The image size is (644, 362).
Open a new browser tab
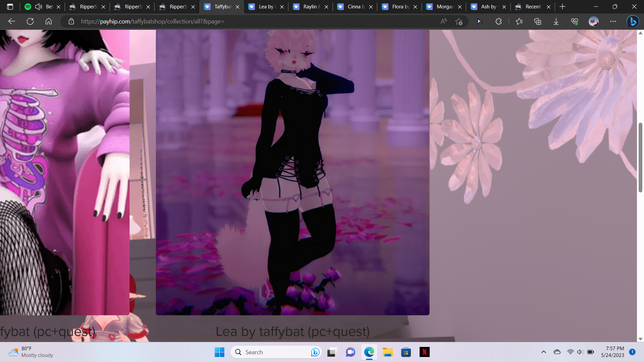pyautogui.click(x=562, y=7)
